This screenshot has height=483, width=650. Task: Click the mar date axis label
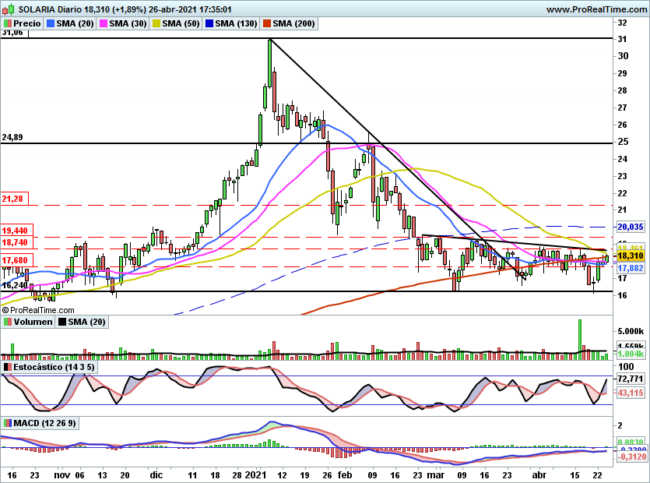tap(436, 475)
